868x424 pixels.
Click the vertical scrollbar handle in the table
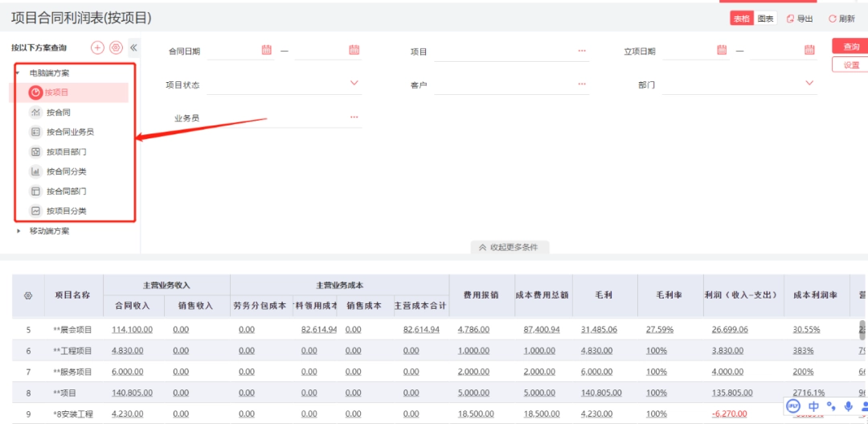(x=862, y=330)
